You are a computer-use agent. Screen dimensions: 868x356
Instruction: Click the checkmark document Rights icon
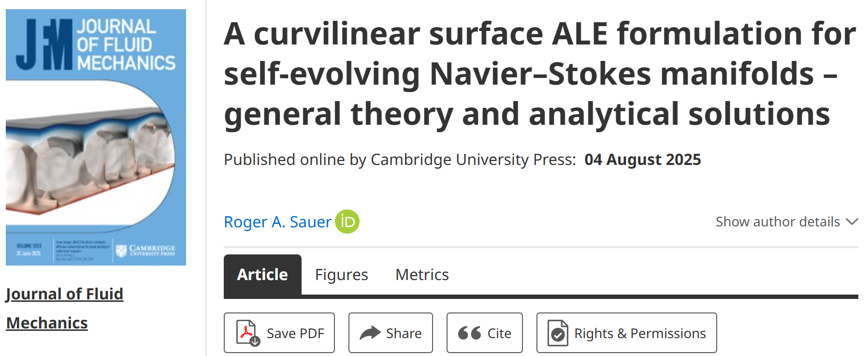tap(558, 333)
